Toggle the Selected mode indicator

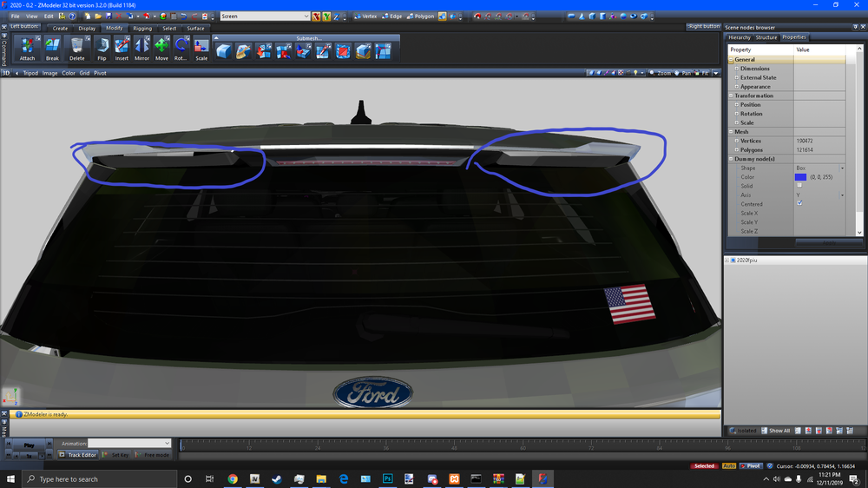(x=704, y=465)
